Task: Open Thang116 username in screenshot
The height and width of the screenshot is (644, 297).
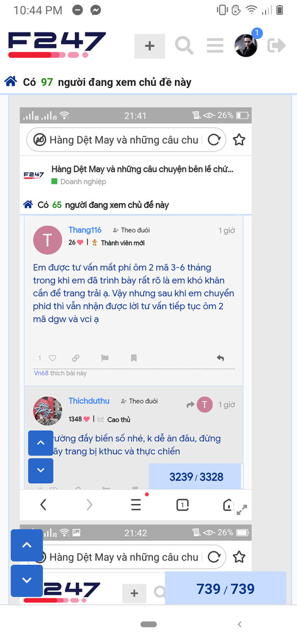Action: pos(85,230)
